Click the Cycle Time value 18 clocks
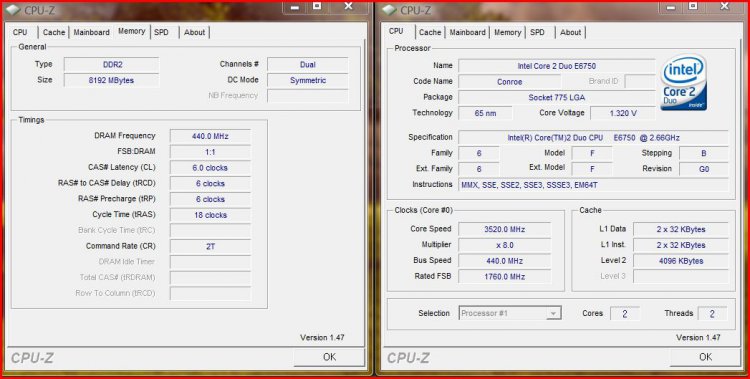Viewport: 750px width, 379px height. [210, 215]
